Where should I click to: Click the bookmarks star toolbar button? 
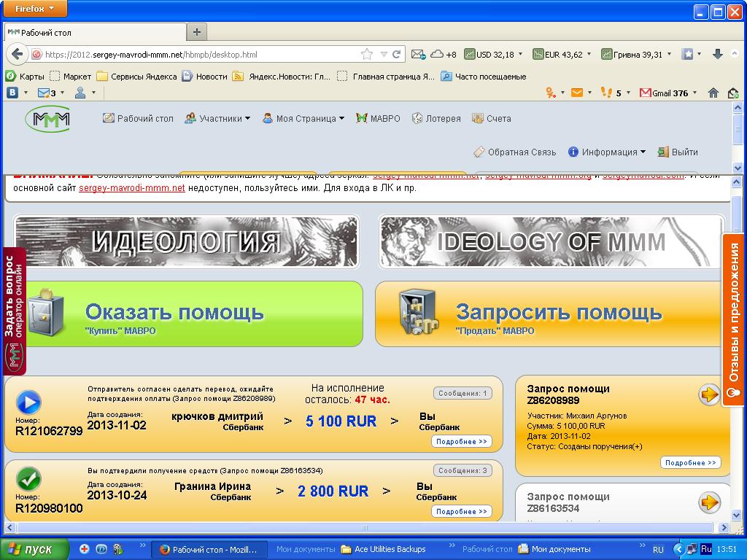point(687,54)
